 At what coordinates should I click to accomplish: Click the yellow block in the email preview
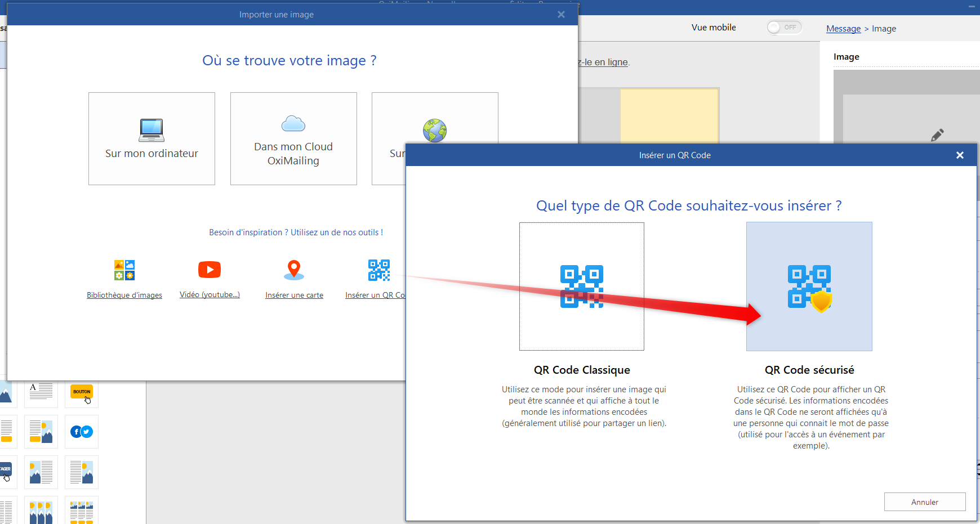coord(669,116)
